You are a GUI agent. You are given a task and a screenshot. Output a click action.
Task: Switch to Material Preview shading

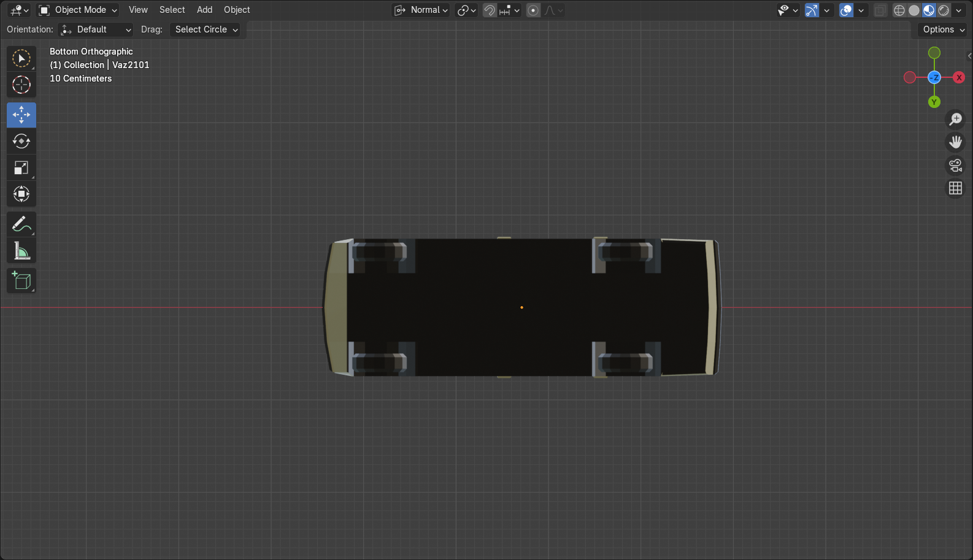929,10
